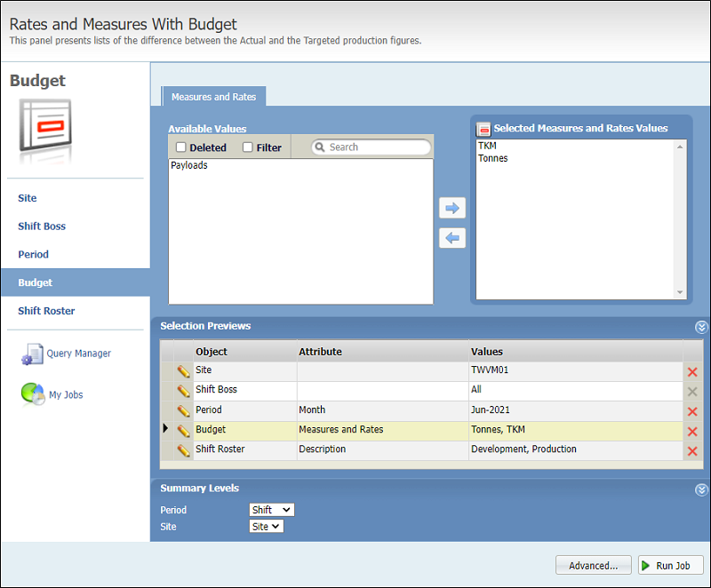Click the Shift Boss object cell in the table
Viewport: 711px width, 588px height.
(x=245, y=391)
